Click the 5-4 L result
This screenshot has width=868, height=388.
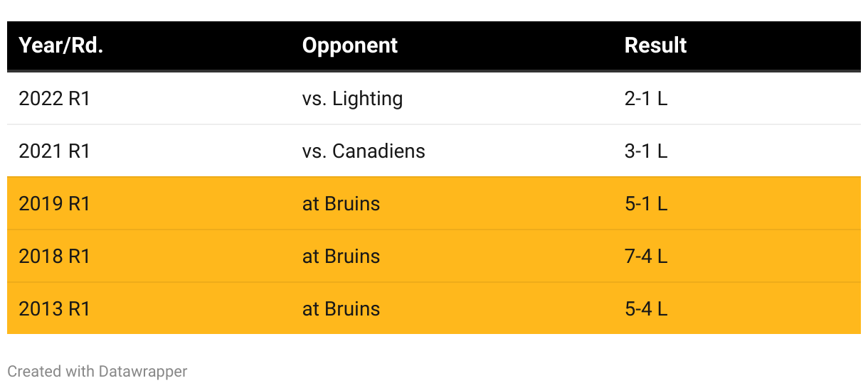645,309
